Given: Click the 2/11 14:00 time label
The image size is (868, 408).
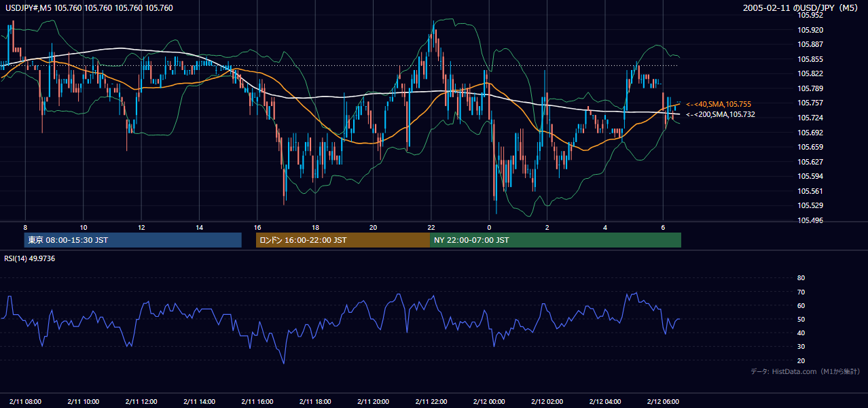Looking at the screenshot, I should pos(199,401).
